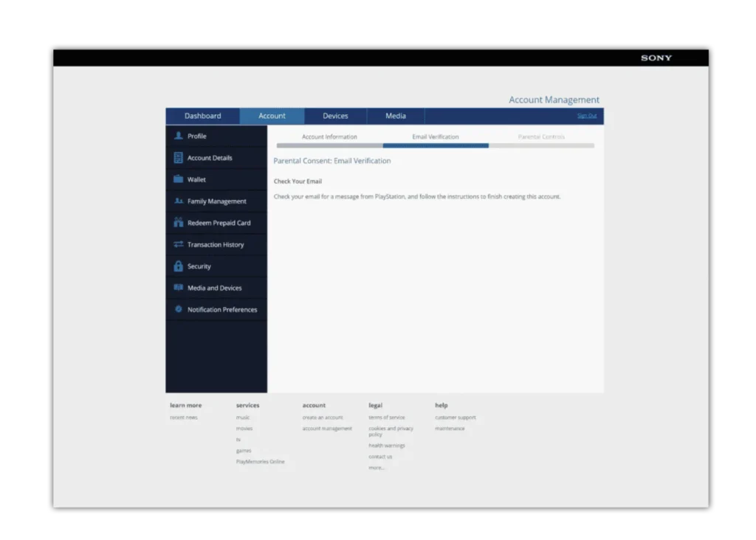
Task: Click the Notification Preferences gear icon
Action: click(x=179, y=309)
